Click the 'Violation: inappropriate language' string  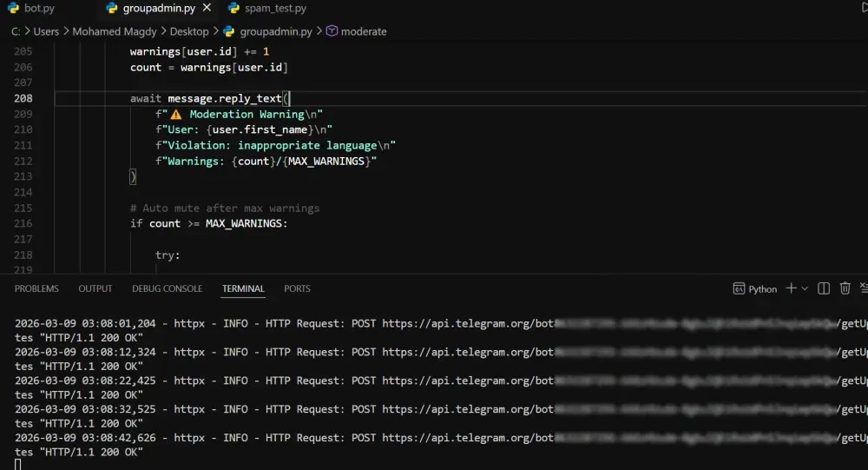276,146
